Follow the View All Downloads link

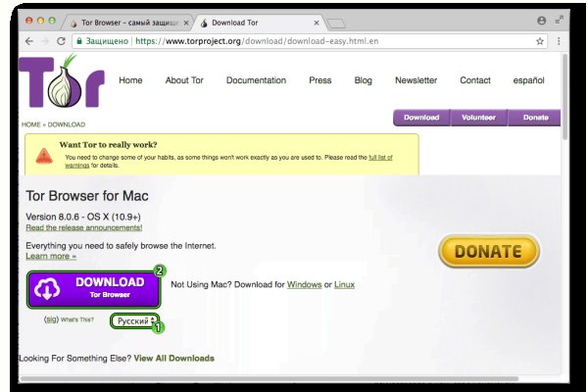(x=173, y=359)
